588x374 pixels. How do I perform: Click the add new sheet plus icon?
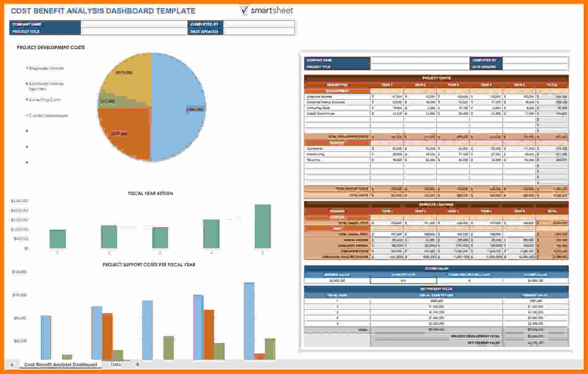(x=137, y=365)
